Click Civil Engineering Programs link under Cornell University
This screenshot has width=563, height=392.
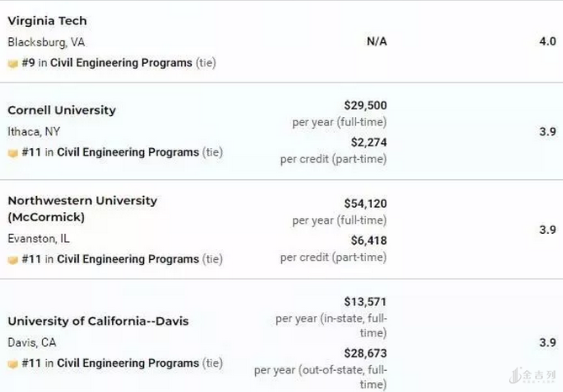click(x=128, y=152)
